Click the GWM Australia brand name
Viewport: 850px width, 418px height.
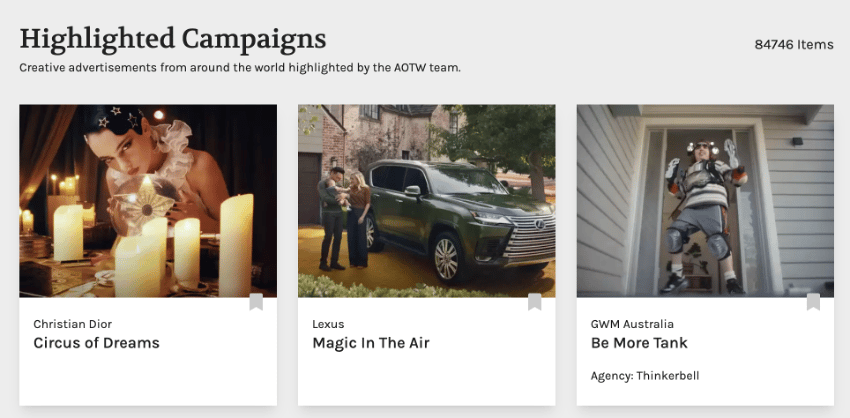(x=632, y=324)
